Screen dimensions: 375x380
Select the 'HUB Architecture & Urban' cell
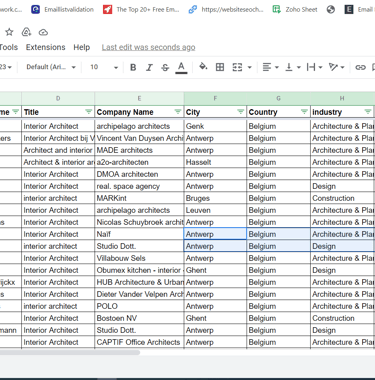[139, 282]
